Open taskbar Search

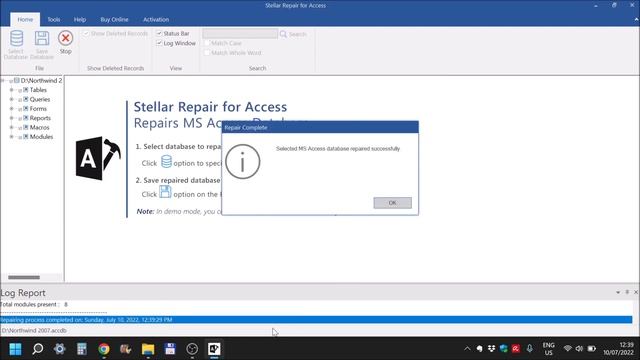(x=38, y=349)
